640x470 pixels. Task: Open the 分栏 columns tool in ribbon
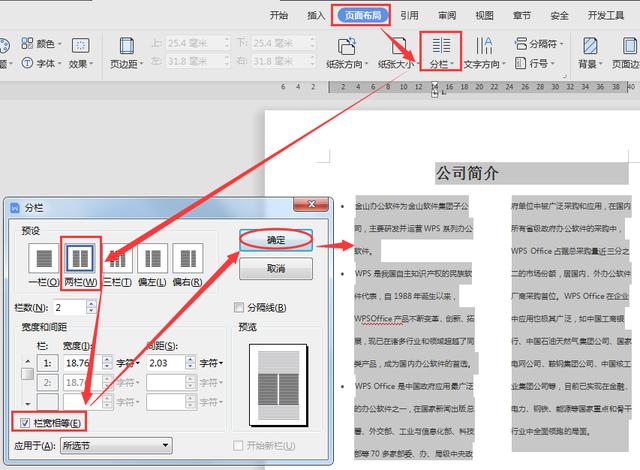[x=441, y=53]
